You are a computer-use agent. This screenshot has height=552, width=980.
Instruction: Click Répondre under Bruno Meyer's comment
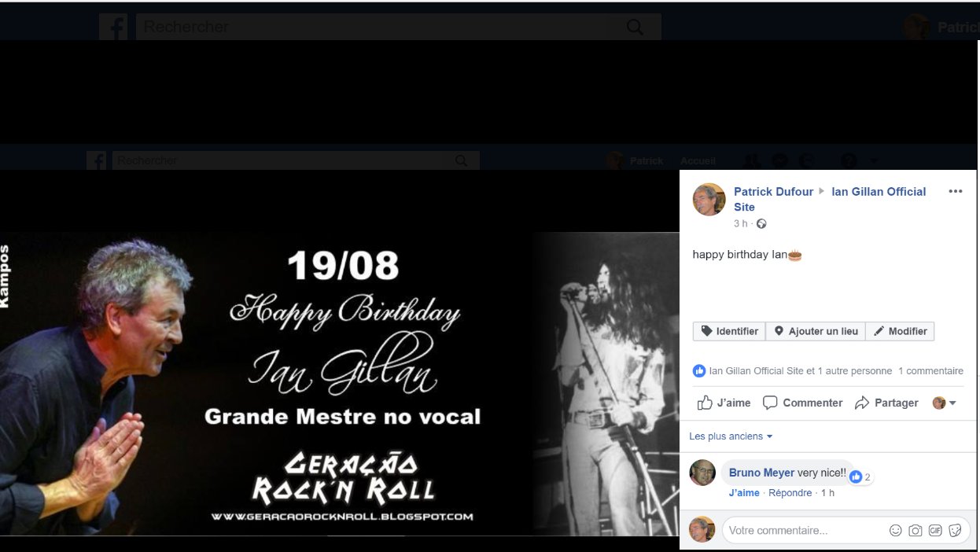[x=790, y=493]
